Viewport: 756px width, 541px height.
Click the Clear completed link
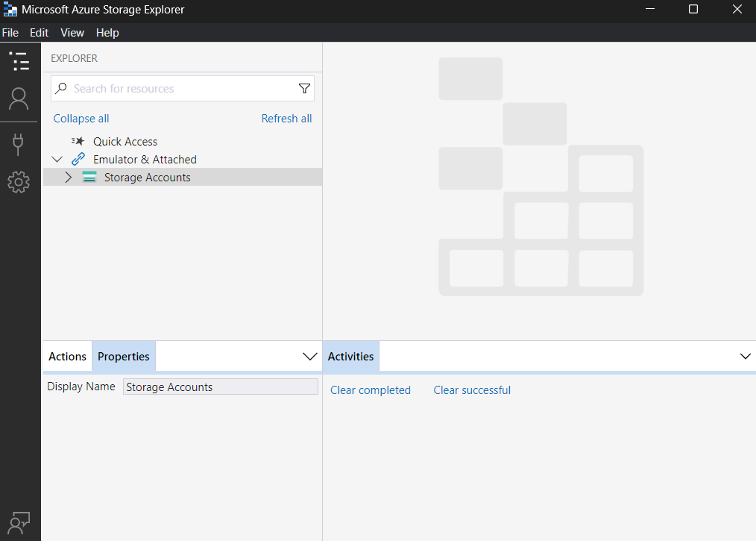click(x=371, y=390)
